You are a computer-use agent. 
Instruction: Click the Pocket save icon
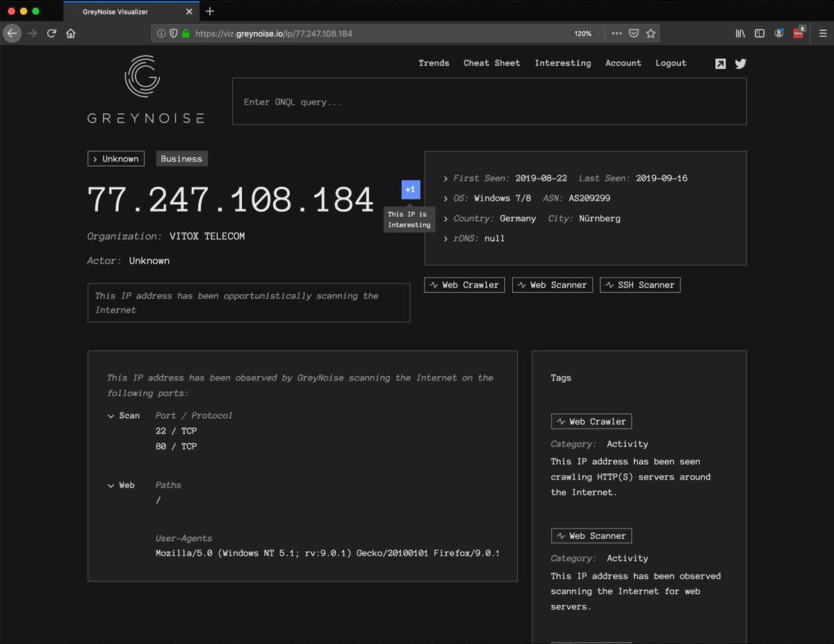[634, 33]
